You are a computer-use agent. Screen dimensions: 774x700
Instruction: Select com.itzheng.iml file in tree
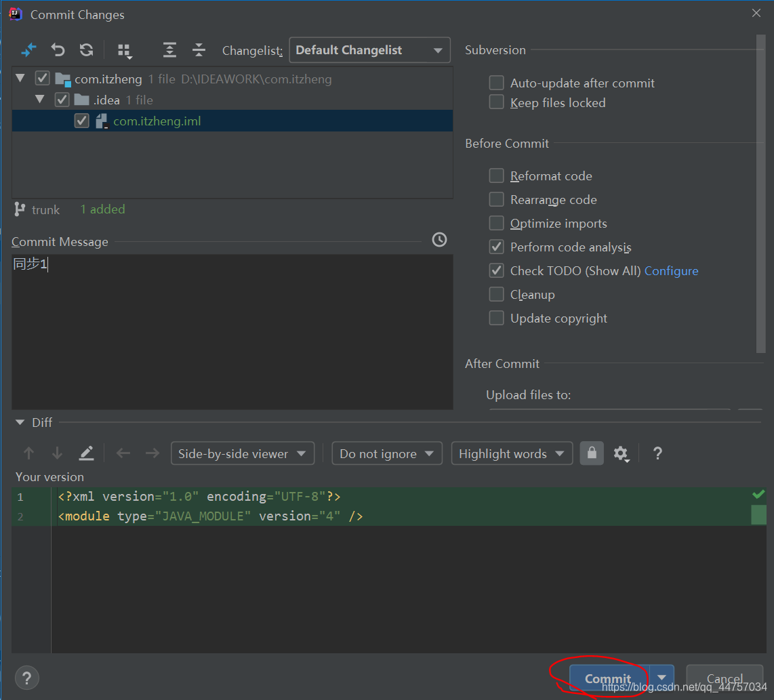tap(157, 121)
